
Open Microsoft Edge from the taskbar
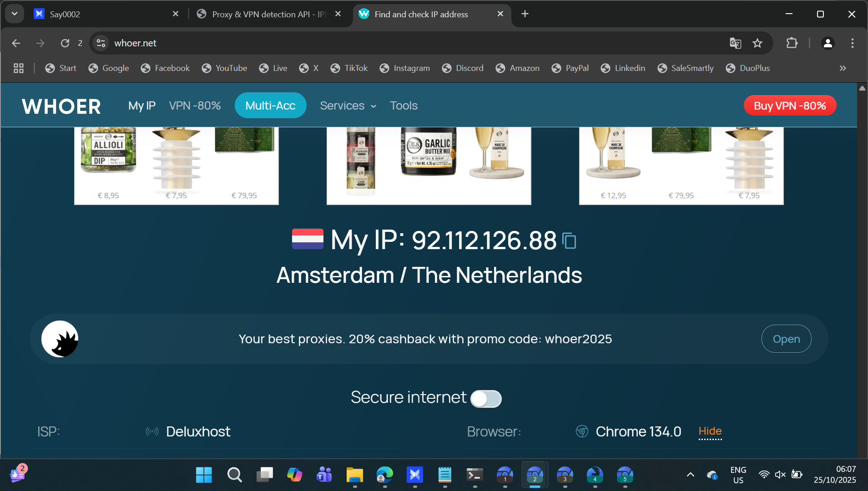point(384,475)
